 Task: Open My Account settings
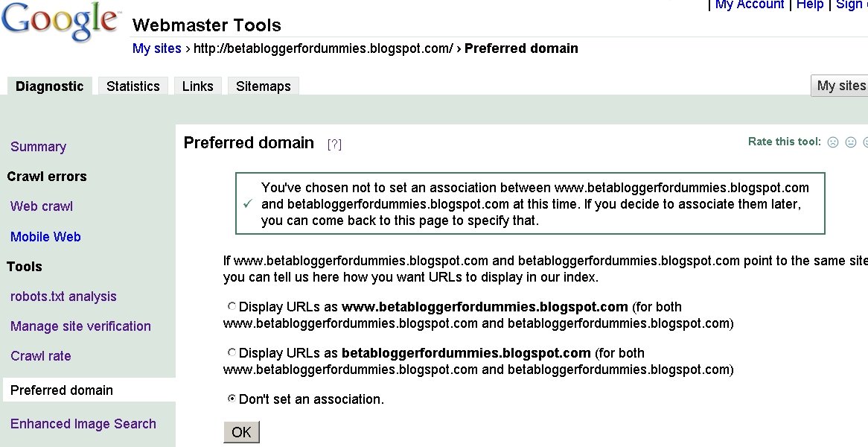pos(749,5)
